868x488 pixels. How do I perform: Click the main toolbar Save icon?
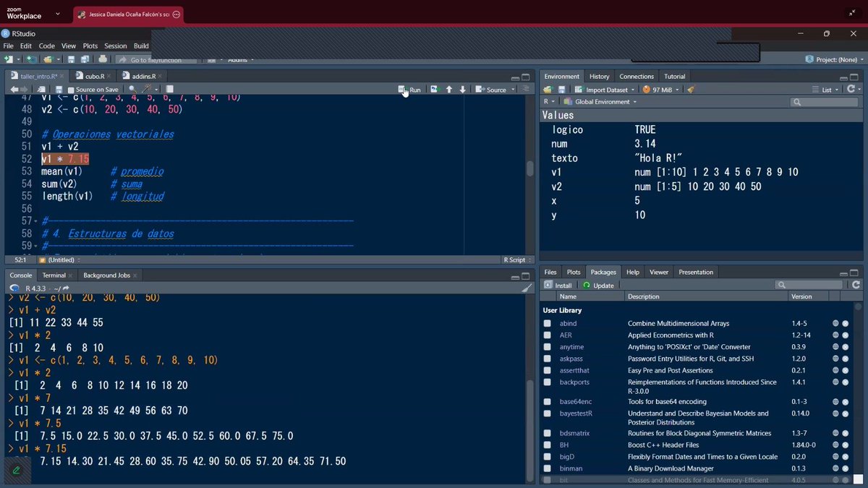coord(71,59)
